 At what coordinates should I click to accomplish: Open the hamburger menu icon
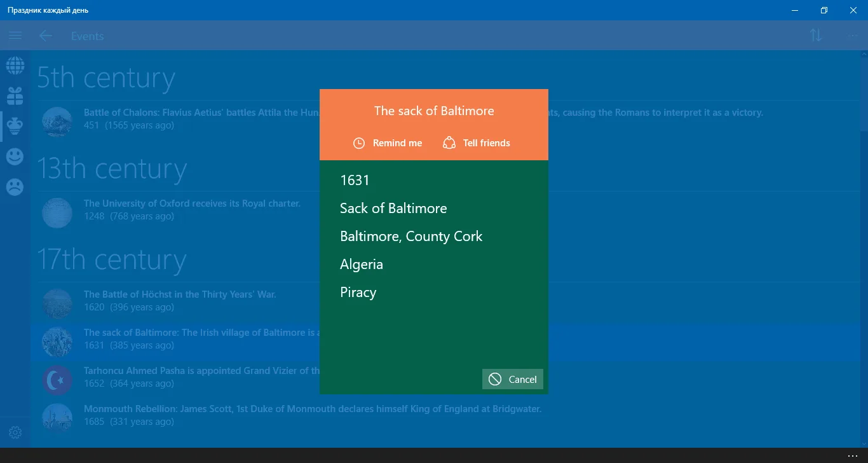tap(15, 36)
